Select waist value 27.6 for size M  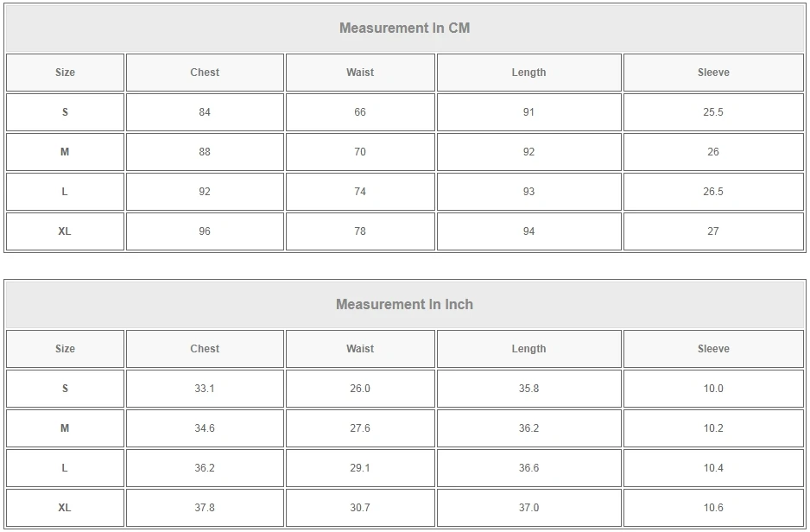[x=360, y=428]
